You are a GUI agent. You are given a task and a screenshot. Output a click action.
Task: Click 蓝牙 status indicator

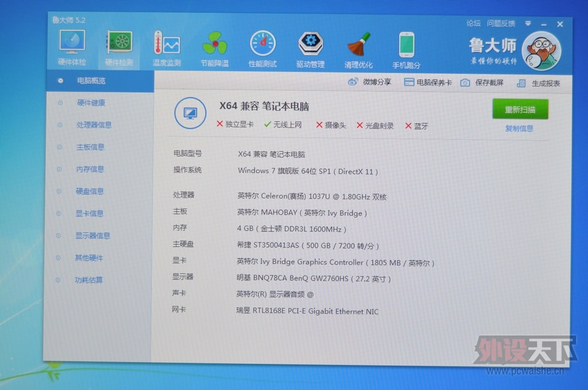417,126
